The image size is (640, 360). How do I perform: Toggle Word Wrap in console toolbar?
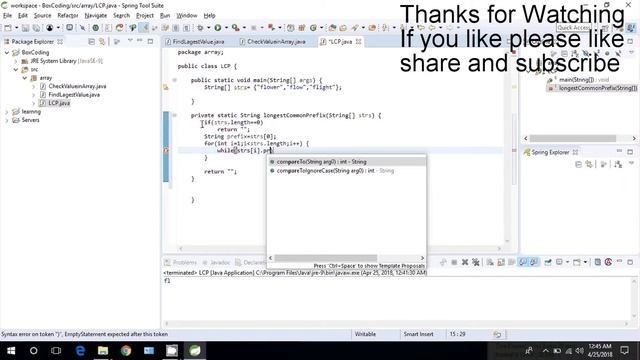[x=511, y=262]
